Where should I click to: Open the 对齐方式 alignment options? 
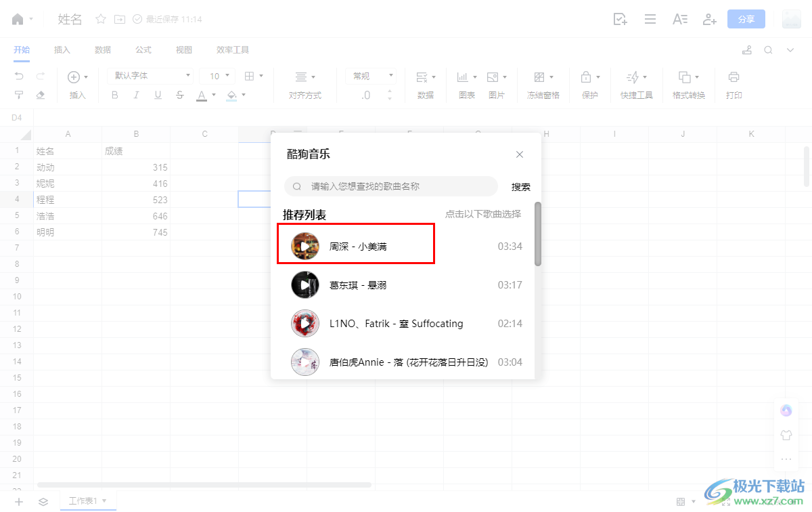click(x=305, y=85)
